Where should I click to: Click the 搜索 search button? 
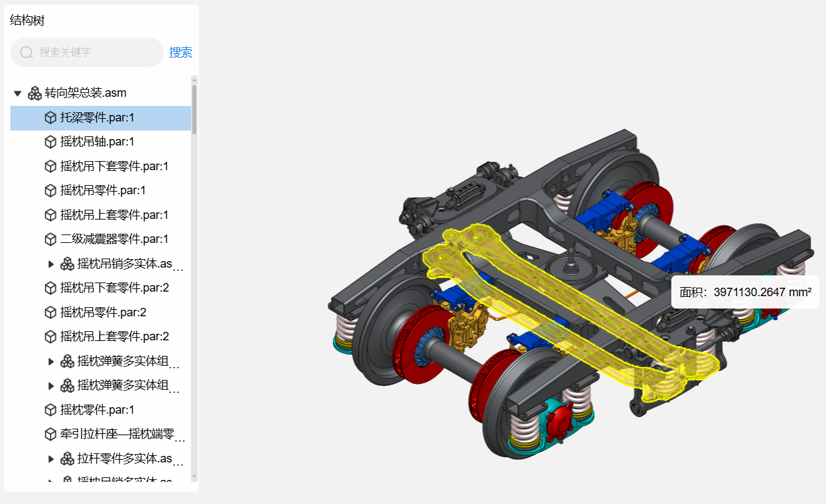point(181,53)
